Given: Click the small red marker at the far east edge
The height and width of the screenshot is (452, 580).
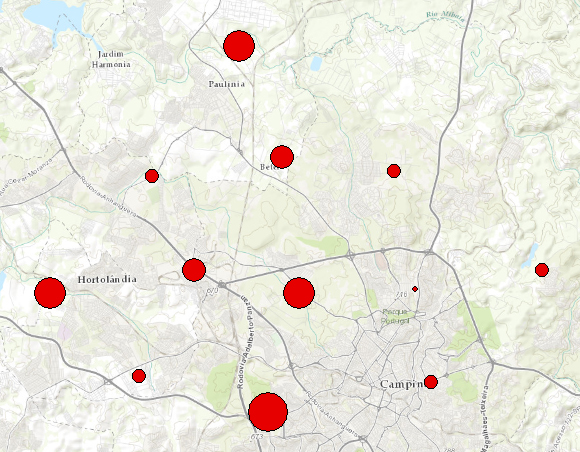Looking at the screenshot, I should pos(542,270).
